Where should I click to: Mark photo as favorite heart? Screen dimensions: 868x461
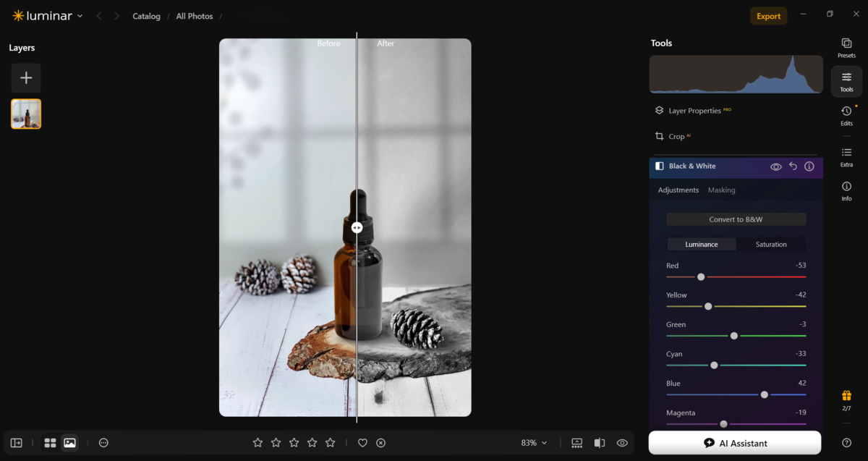(x=363, y=443)
